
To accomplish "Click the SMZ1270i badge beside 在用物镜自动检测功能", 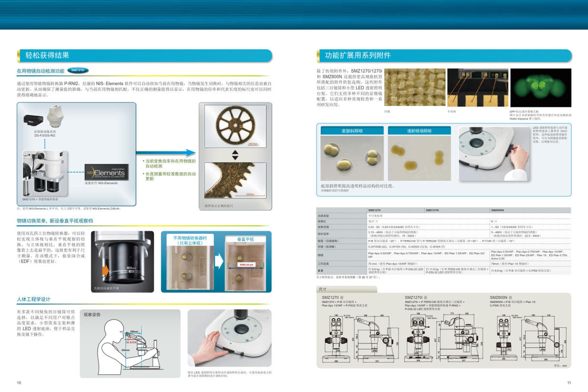I will [78, 71].
